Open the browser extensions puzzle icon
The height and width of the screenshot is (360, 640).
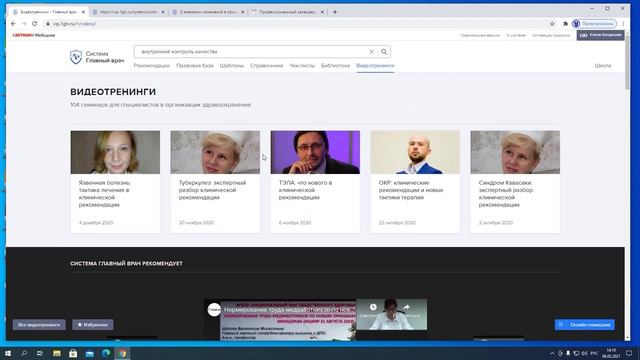click(565, 24)
